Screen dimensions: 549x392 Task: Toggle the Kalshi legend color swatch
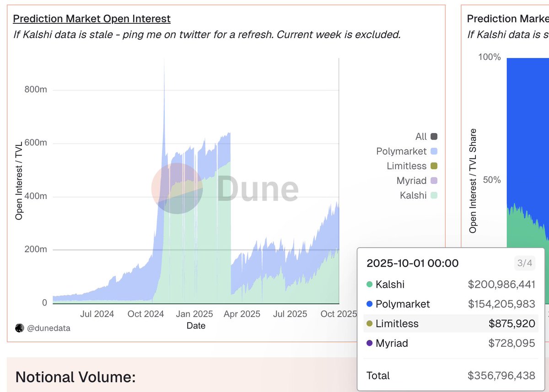tap(434, 195)
